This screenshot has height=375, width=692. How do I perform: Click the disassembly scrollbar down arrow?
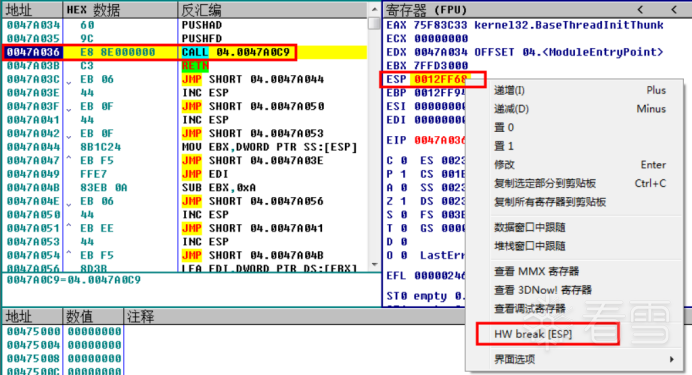click(374, 265)
